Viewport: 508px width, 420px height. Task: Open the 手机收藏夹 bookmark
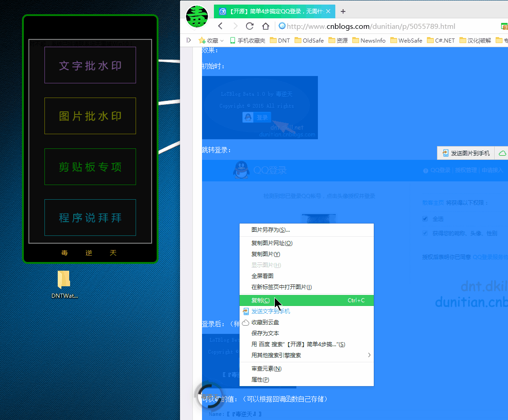pyautogui.click(x=247, y=40)
